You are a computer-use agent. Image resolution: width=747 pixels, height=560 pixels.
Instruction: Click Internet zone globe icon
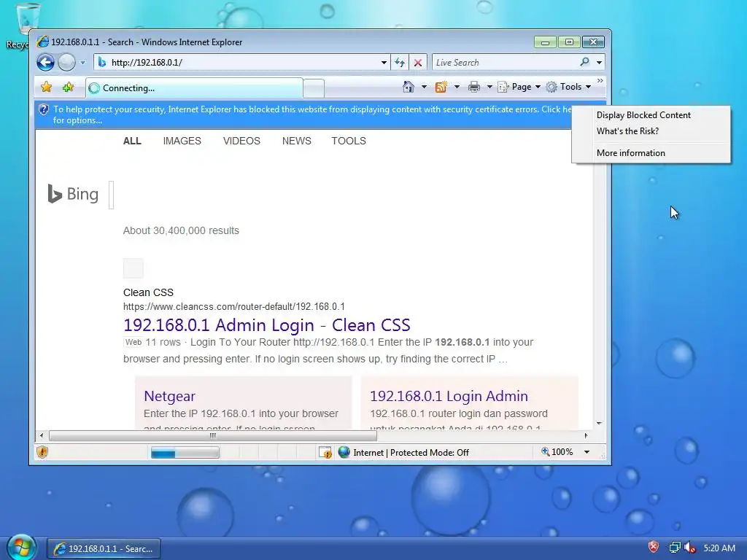pyautogui.click(x=344, y=452)
